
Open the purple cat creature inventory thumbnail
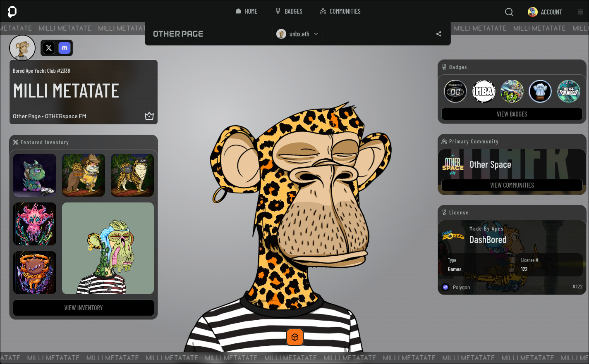coord(35,175)
